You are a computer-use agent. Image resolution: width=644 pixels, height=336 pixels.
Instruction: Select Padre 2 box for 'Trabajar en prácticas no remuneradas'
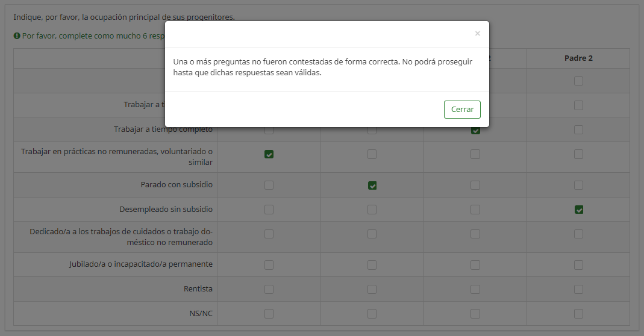578,155
